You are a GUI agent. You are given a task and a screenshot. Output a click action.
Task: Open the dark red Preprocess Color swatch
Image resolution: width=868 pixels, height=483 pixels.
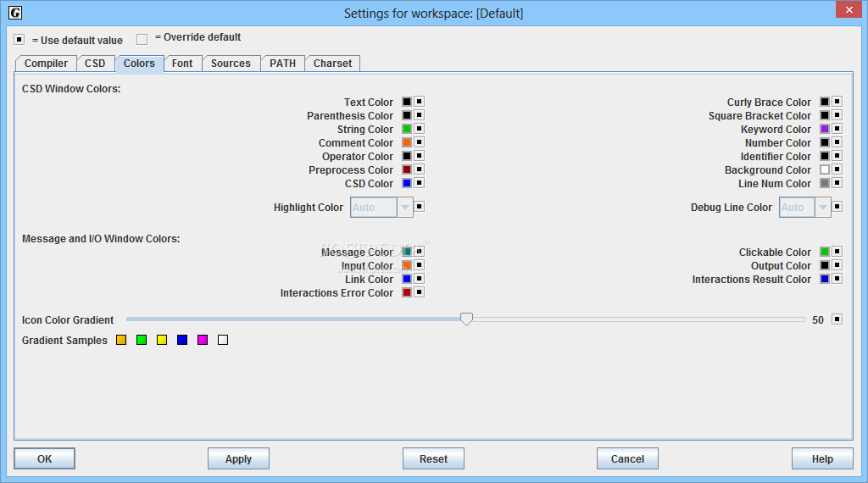(x=407, y=169)
